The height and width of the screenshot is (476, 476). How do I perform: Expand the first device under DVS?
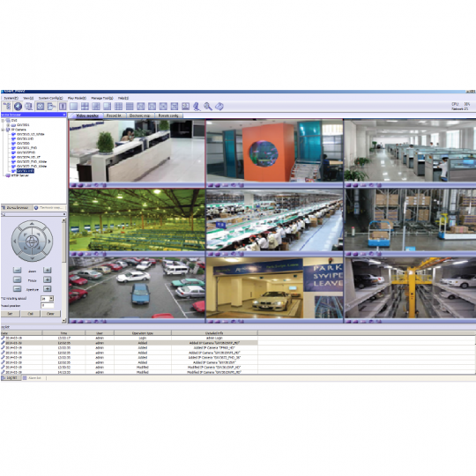tap(9, 125)
